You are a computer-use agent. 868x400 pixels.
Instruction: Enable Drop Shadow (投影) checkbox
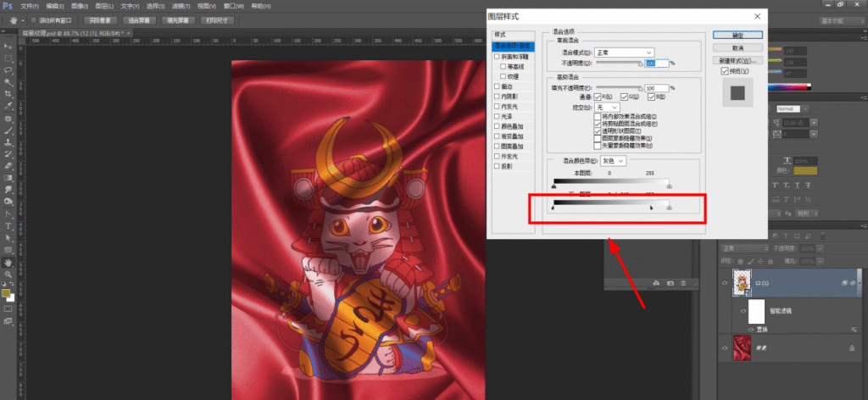pyautogui.click(x=497, y=166)
